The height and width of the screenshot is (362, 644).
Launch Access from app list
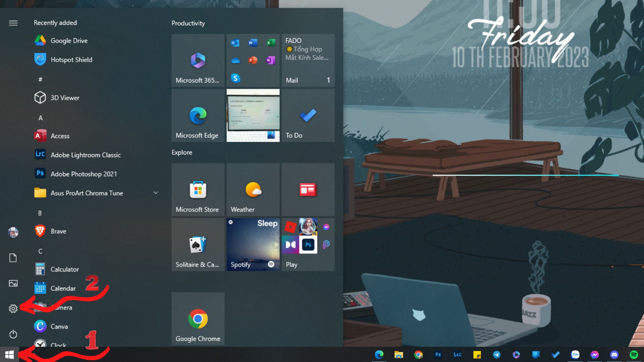(x=96, y=136)
